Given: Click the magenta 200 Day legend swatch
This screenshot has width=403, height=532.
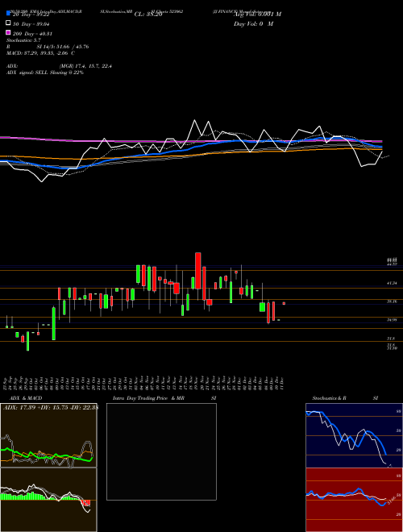Looking at the screenshot, I should click(8, 32).
